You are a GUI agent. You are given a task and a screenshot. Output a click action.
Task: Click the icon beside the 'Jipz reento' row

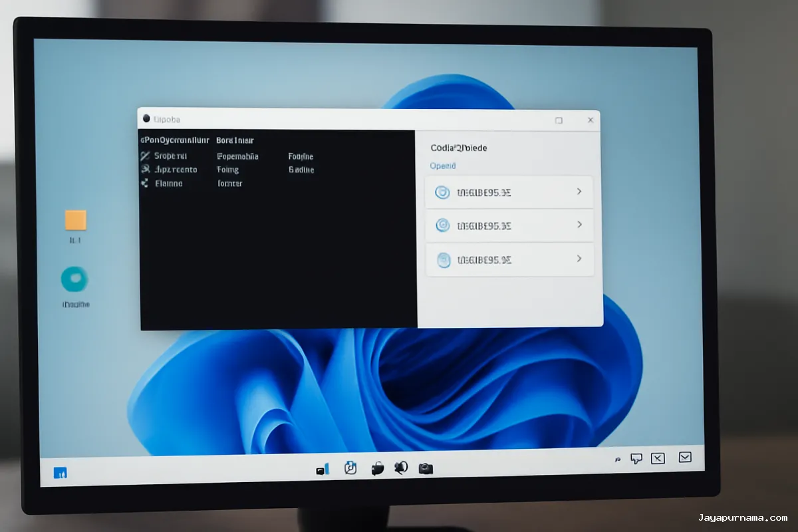(146, 170)
